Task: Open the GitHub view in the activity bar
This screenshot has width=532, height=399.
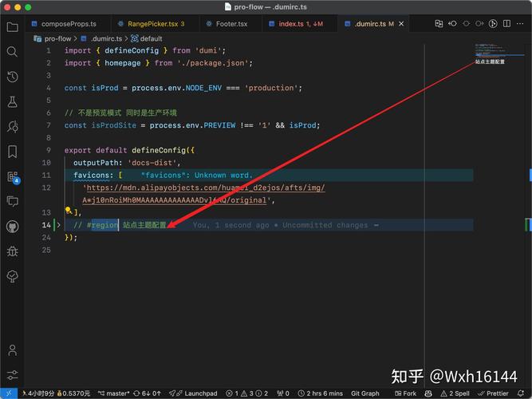Action: tap(12, 227)
